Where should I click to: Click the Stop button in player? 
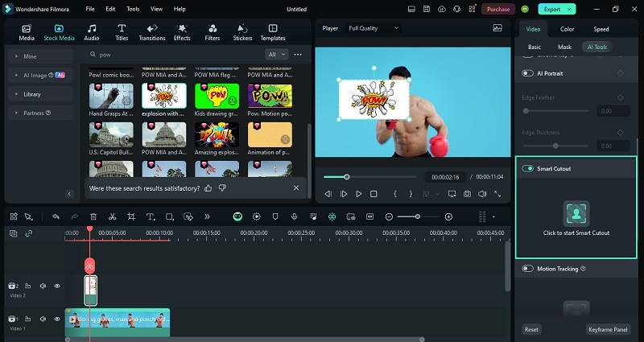pos(374,194)
